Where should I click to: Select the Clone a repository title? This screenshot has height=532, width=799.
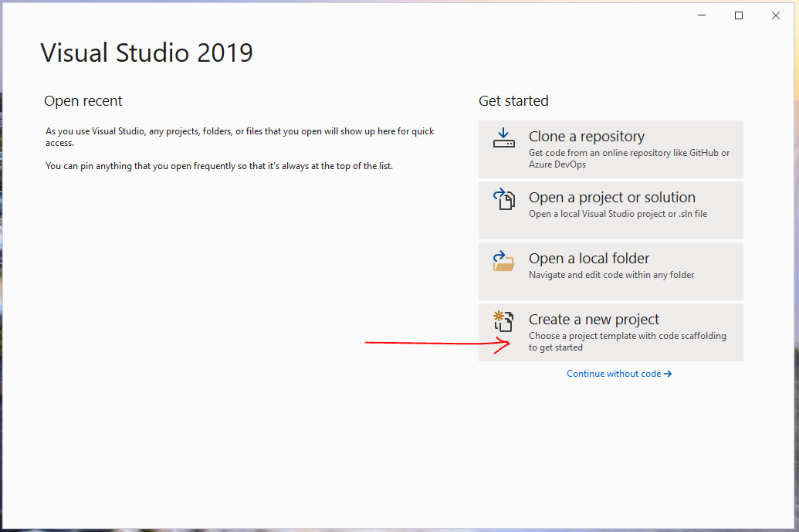coord(587,137)
